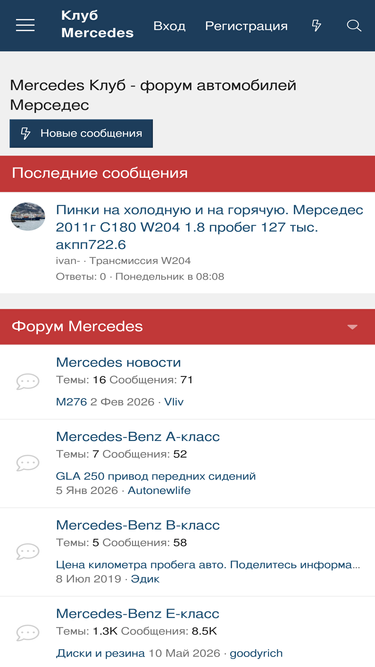This screenshot has height=667, width=375.
Task: Click the lightning bolt icon in header
Action: 316,26
